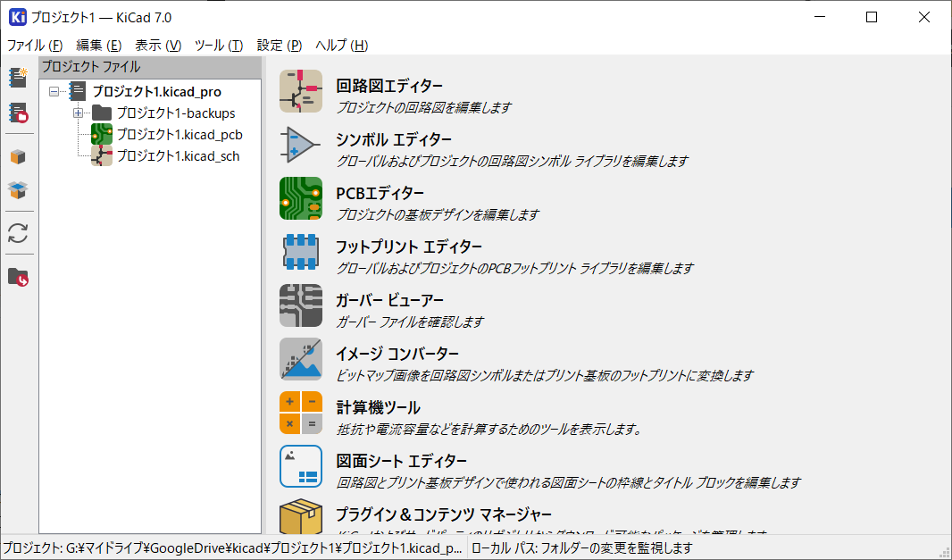Click the 回路図エディター title text
Viewport: 952px width, 560px height.
(389, 86)
